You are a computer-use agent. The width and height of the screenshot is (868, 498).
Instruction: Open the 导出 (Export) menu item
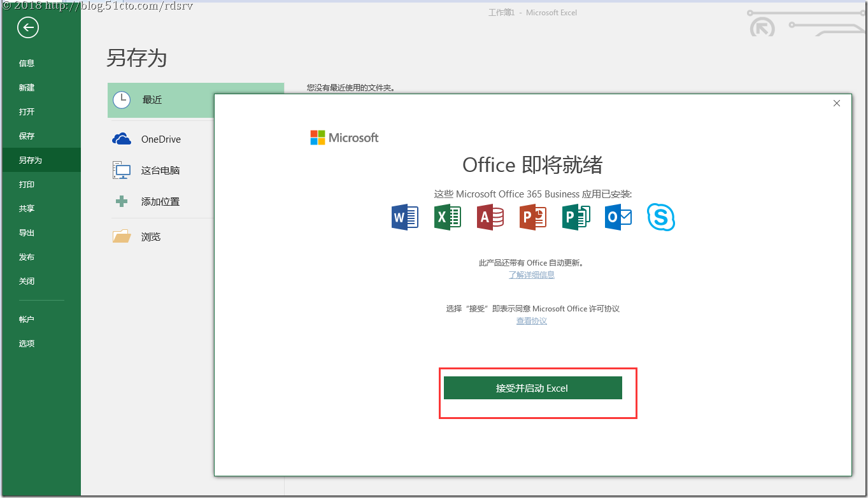(40, 232)
